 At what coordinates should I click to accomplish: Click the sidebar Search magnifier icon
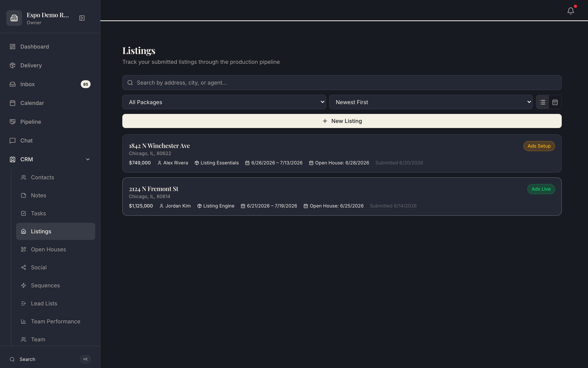(x=12, y=359)
